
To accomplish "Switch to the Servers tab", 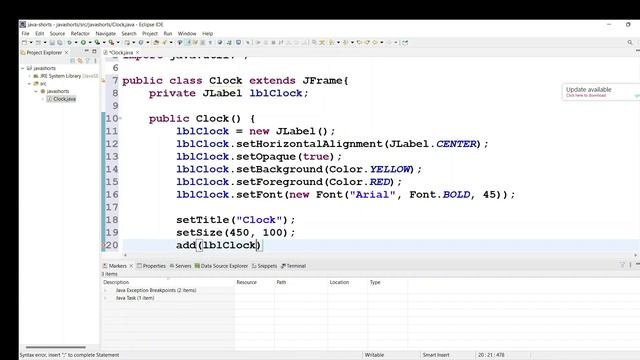I will coord(180,266).
